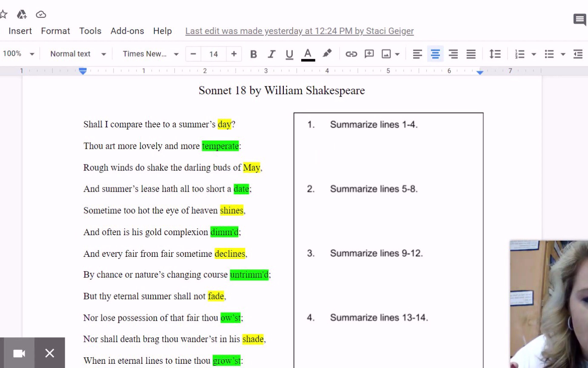Screen dimensions: 588x368
Task: Click the insert image icon
Action: pyautogui.click(x=386, y=54)
